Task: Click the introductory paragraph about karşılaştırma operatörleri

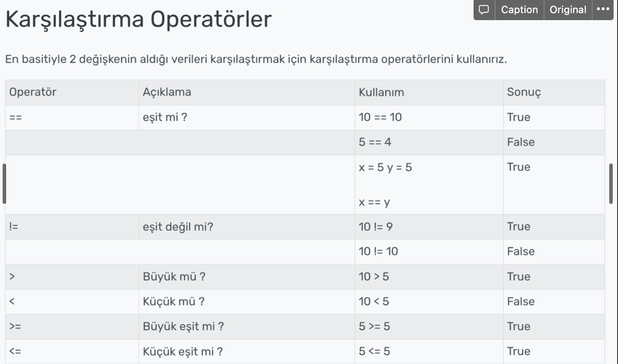Action: click(256, 59)
